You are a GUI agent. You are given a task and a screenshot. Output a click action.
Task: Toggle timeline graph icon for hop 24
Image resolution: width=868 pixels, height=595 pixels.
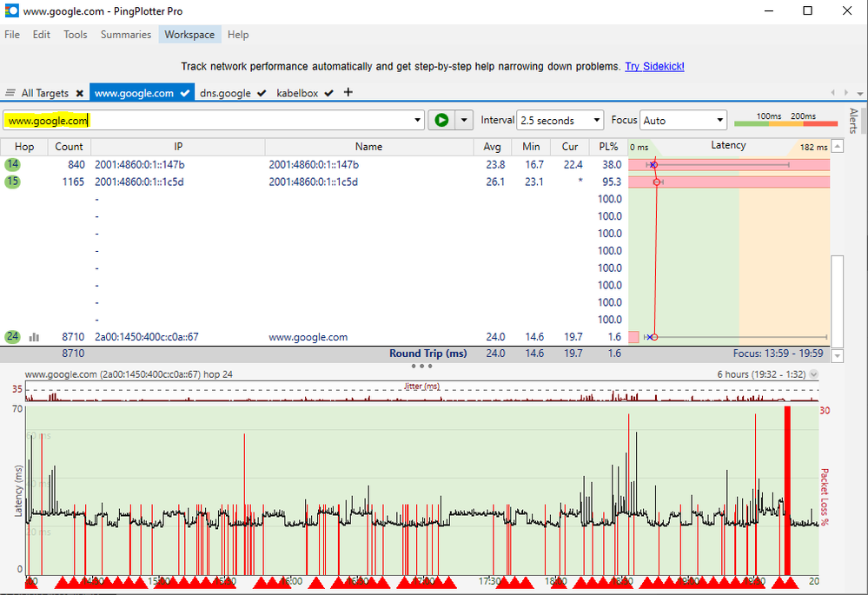pyautogui.click(x=34, y=337)
